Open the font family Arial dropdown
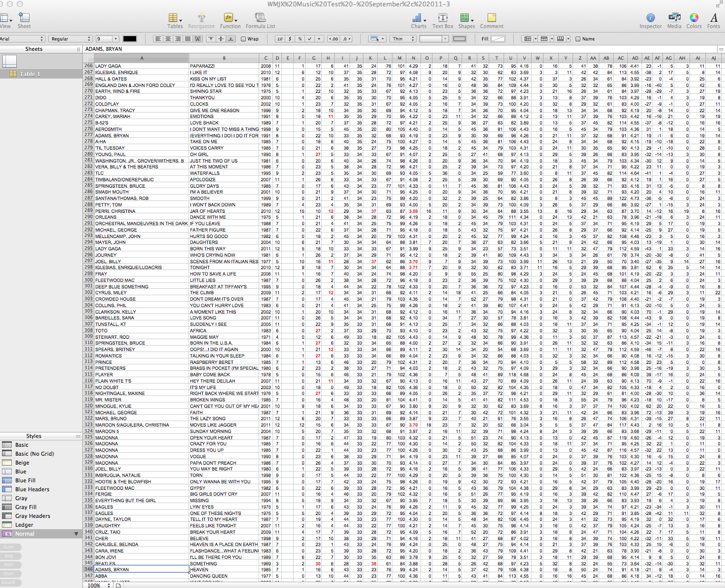725x588 pixels. [22, 39]
